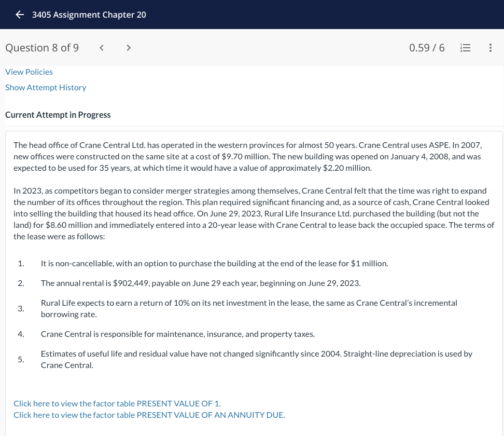Screen dimensions: 504x436
Task: Select the Question 8 of 9 label
Action: point(42,47)
